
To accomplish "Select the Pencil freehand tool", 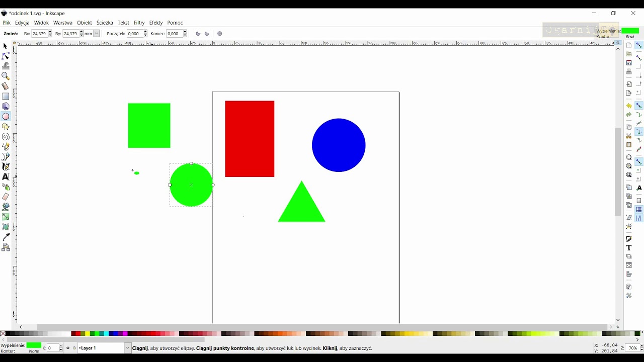I will [x=6, y=147].
